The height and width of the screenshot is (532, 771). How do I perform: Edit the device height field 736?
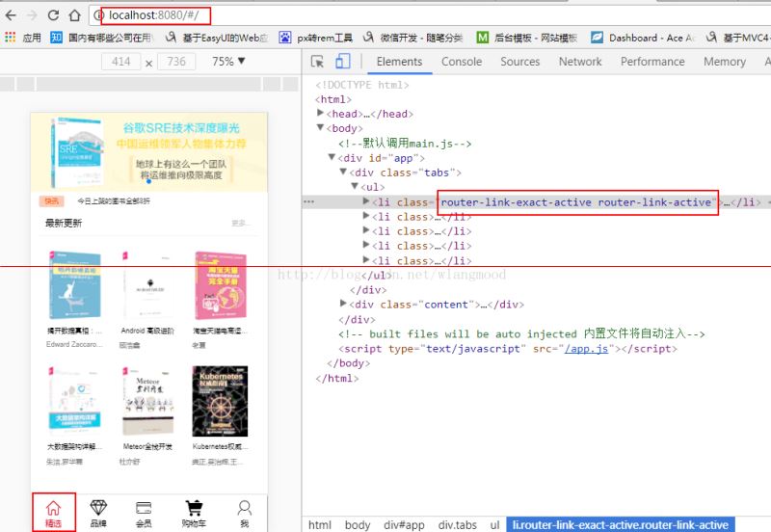[x=176, y=62]
